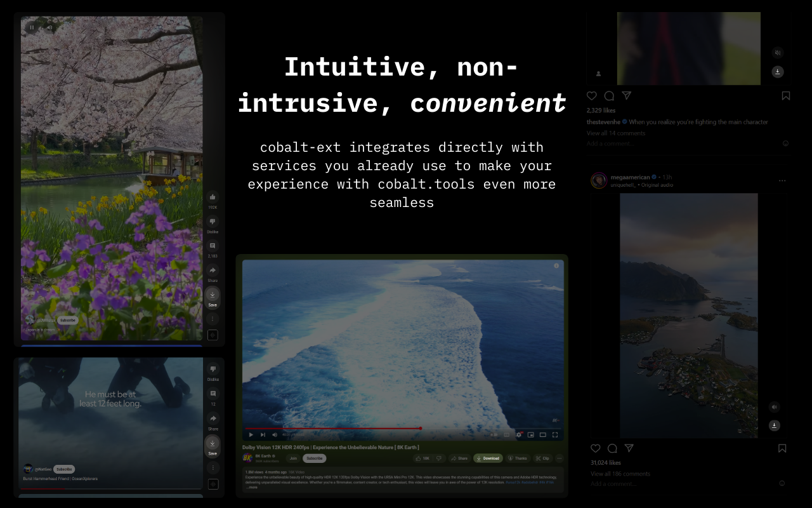
Task: Download megaamerican's reel with the cobalt download icon
Action: 774,425
